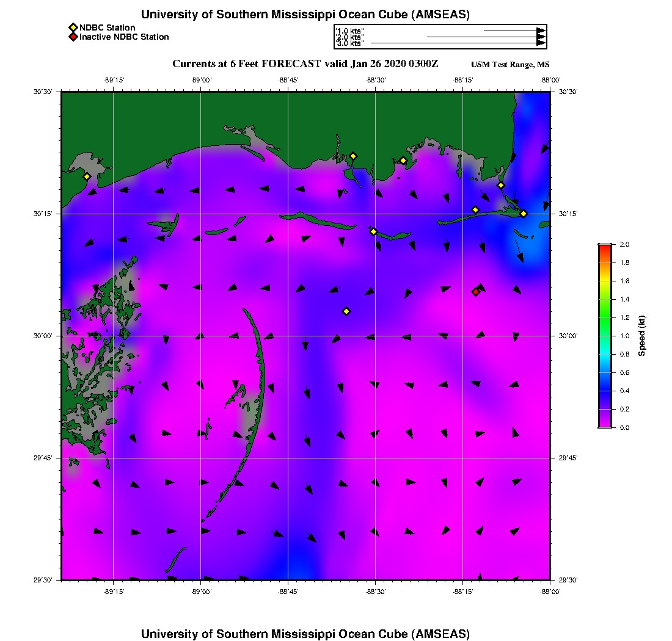Click the 'Speed (kt)' colorbar label

(641, 336)
